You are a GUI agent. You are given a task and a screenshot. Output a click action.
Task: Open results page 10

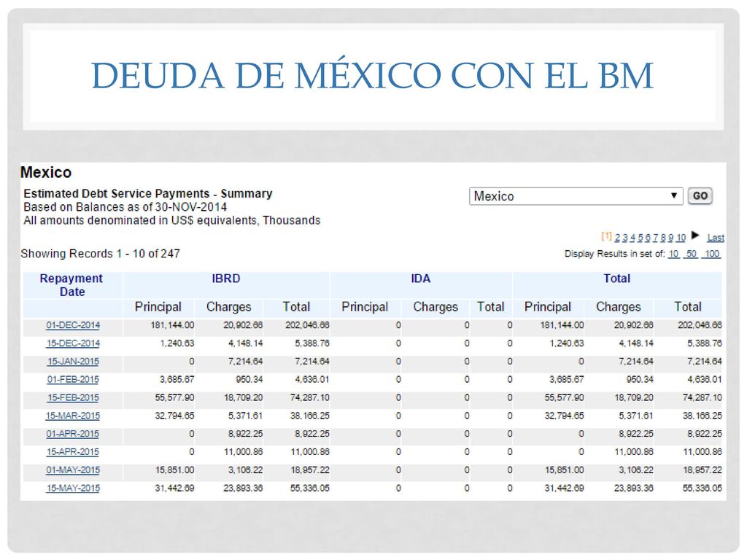click(x=681, y=238)
